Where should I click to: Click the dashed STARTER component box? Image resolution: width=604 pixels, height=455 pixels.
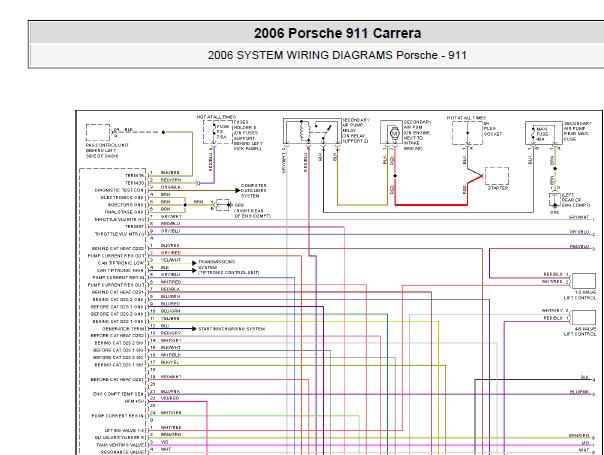click(497, 176)
